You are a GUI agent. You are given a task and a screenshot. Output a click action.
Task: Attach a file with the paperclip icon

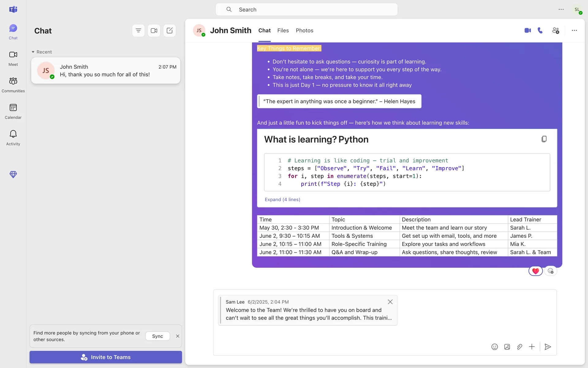519,347
